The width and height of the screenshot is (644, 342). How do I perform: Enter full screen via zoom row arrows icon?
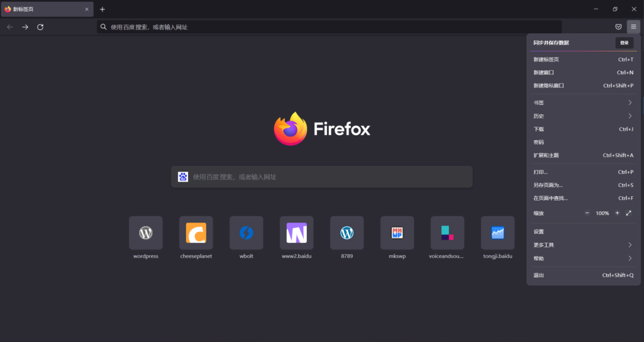pyautogui.click(x=628, y=213)
